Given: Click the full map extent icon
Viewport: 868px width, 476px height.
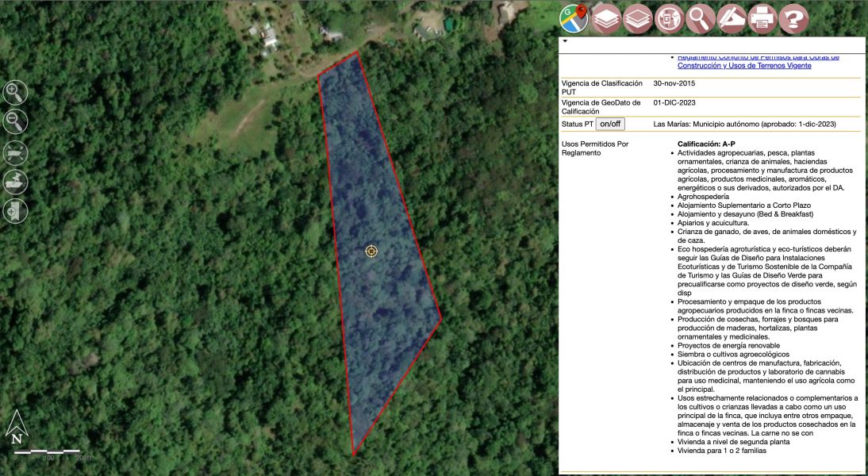Looking at the screenshot, I should coord(16,152).
